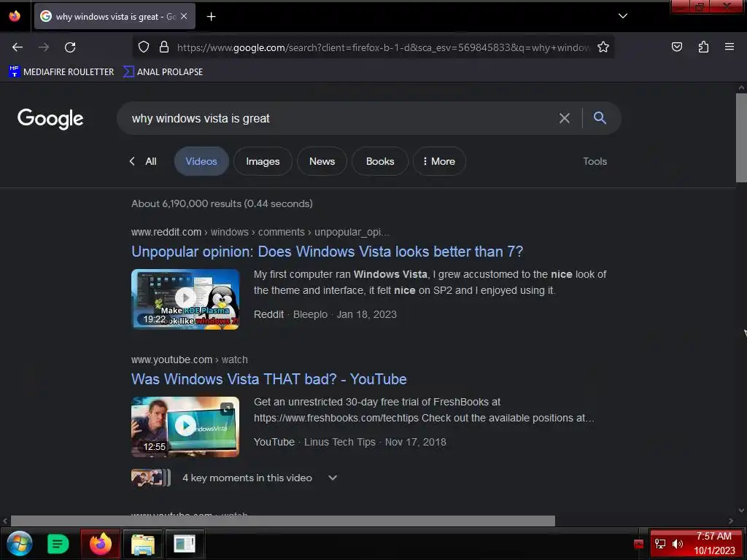This screenshot has height=560, width=747.
Task: Open the network tray icon
Action: point(659,544)
